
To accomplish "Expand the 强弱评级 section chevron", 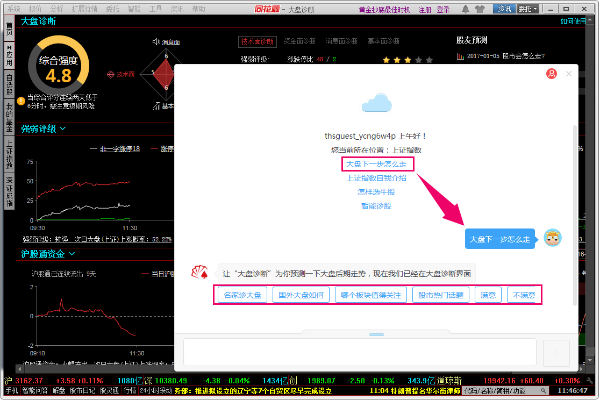I will pos(63,129).
